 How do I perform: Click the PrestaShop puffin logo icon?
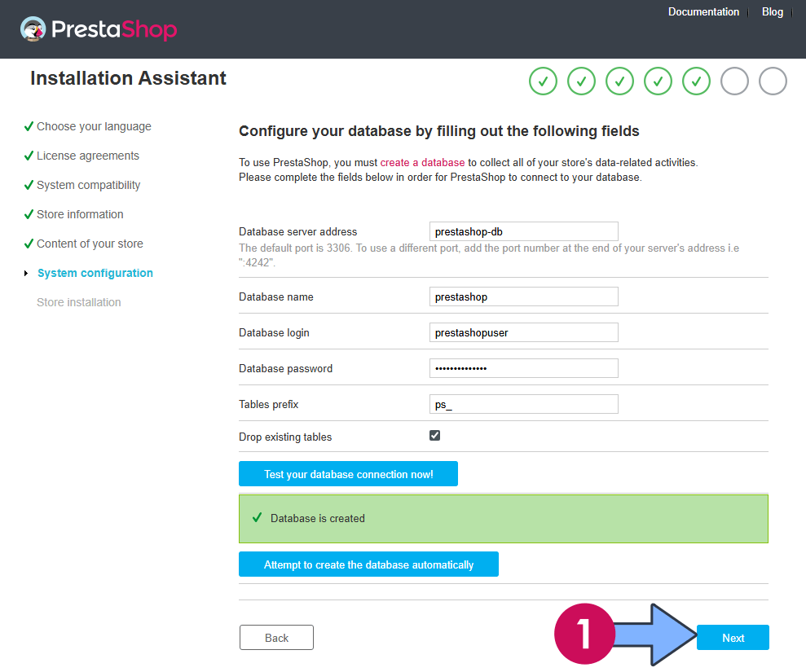[x=33, y=29]
